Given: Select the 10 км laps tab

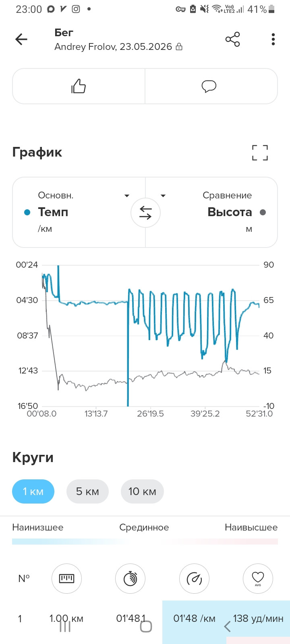Looking at the screenshot, I should (142, 491).
